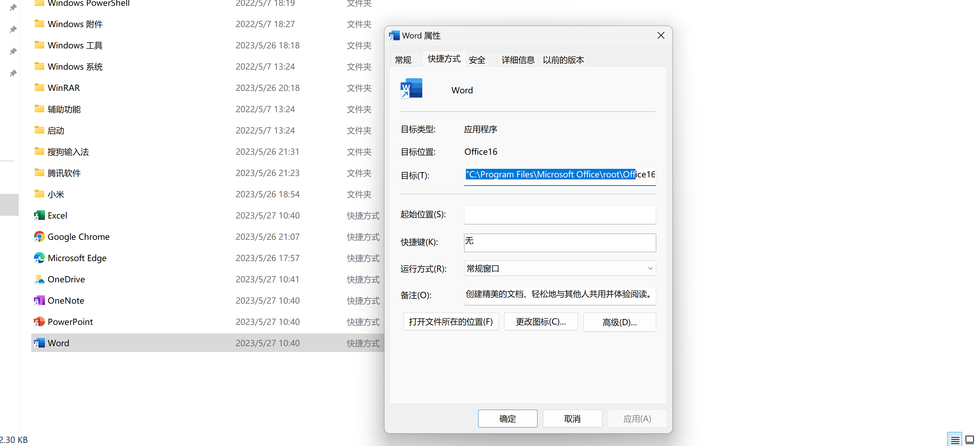Click the Google Chrome shortcut icon
This screenshot has height=446, width=980.
39,237
